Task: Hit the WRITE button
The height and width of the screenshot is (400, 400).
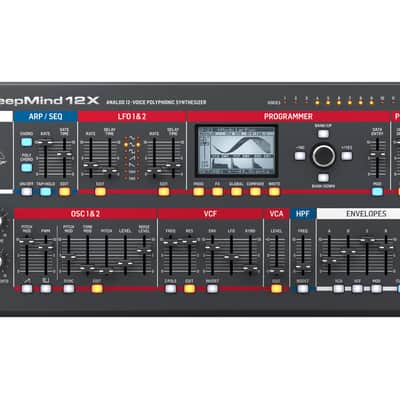Action: pos(274,192)
